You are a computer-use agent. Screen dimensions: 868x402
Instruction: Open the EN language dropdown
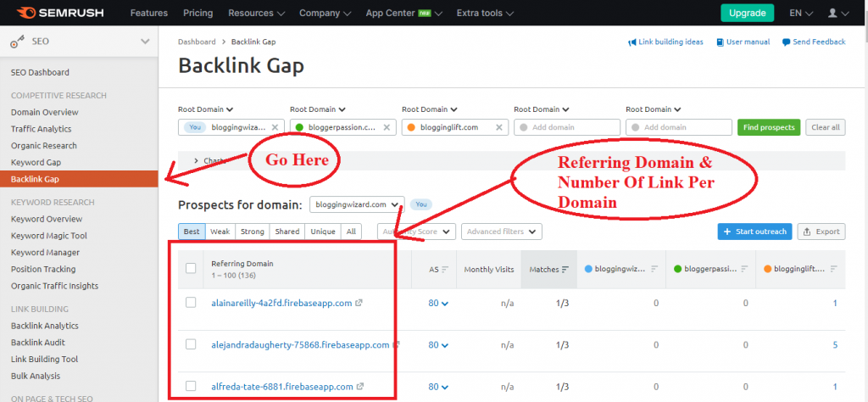(x=801, y=13)
